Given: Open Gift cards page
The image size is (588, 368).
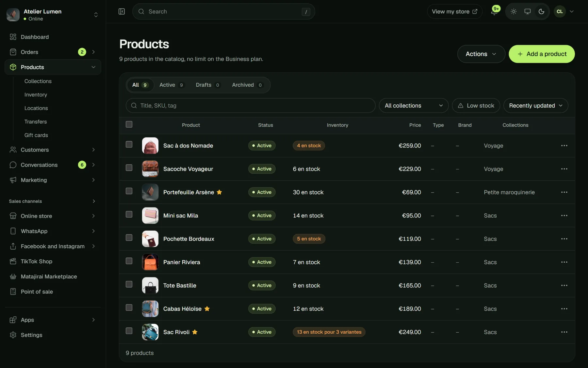Looking at the screenshot, I should (x=36, y=135).
